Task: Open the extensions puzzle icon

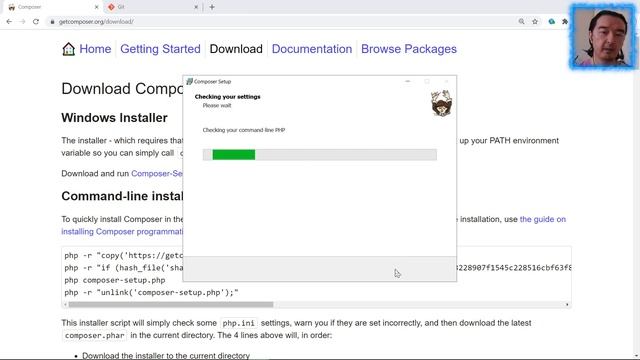Action: (x=564, y=22)
